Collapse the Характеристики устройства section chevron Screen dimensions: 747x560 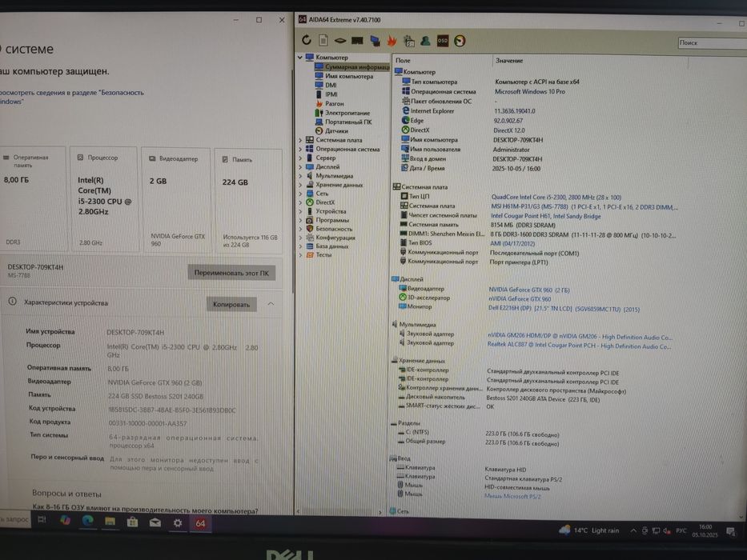[x=271, y=304]
